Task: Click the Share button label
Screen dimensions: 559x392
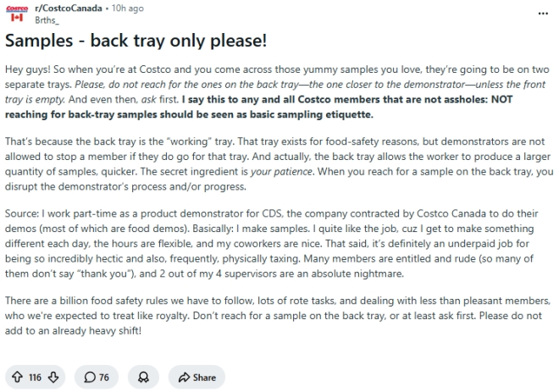Action: (204, 378)
